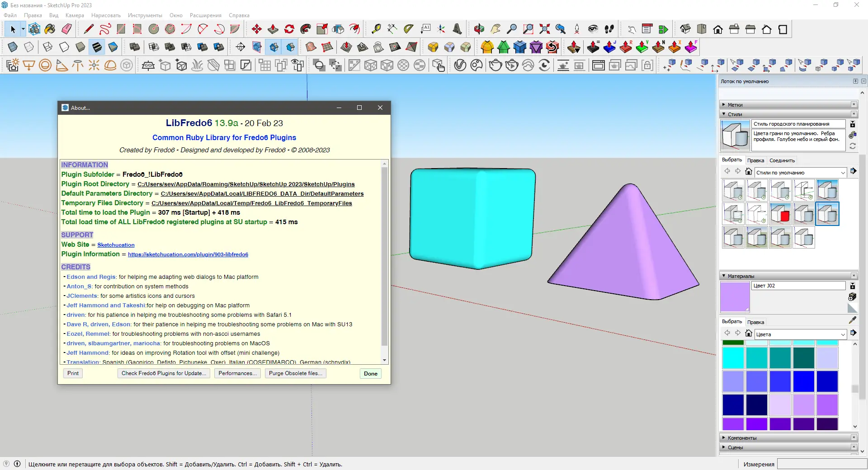Activate the Line pencil tool
Image resolution: width=868 pixels, height=470 pixels.
click(x=89, y=29)
